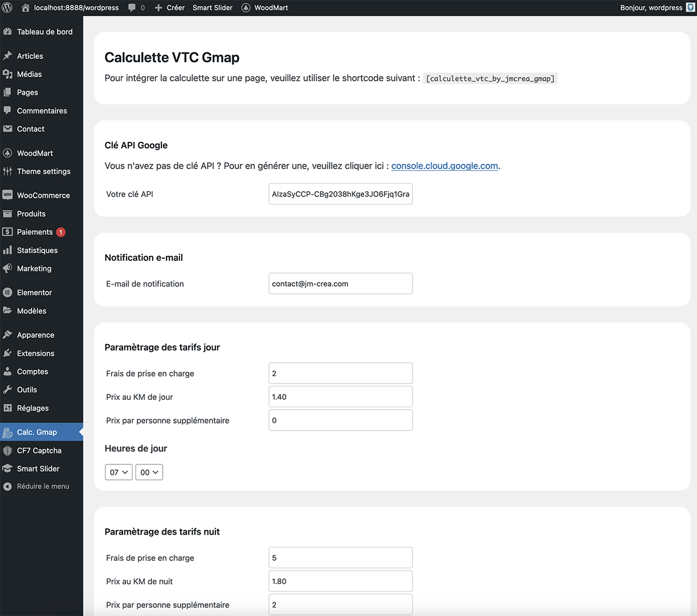
Task: Click night Frais de prise en charge field showing 5
Action: [340, 557]
